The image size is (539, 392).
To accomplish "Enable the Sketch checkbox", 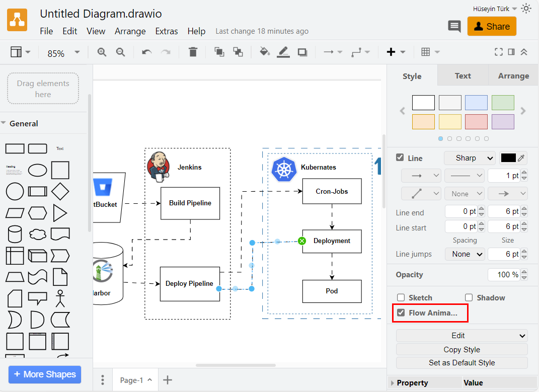I will tap(401, 297).
